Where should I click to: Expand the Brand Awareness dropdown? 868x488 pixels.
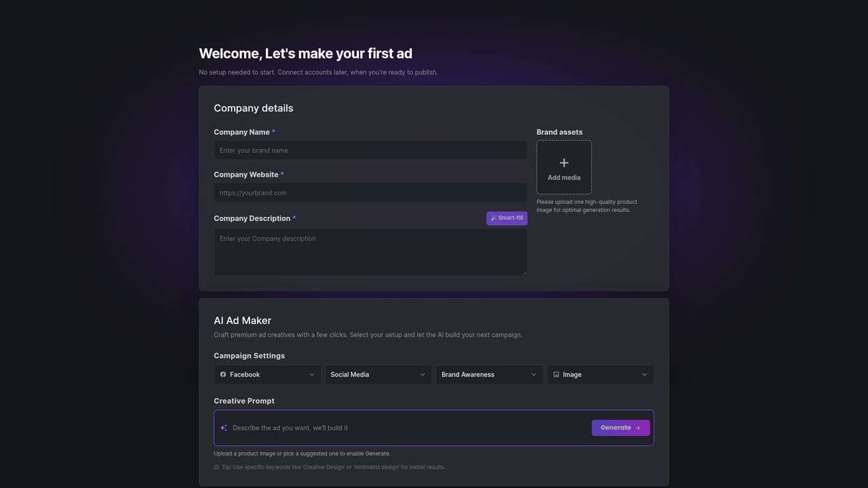click(x=489, y=374)
